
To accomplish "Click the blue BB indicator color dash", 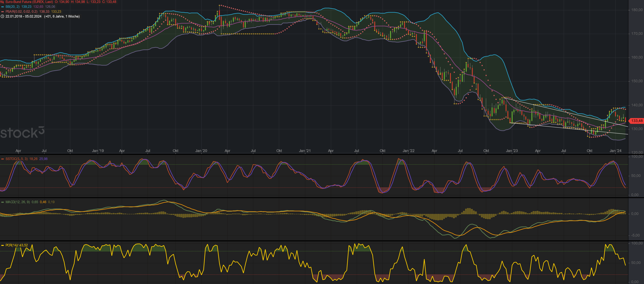I will tap(2, 7).
